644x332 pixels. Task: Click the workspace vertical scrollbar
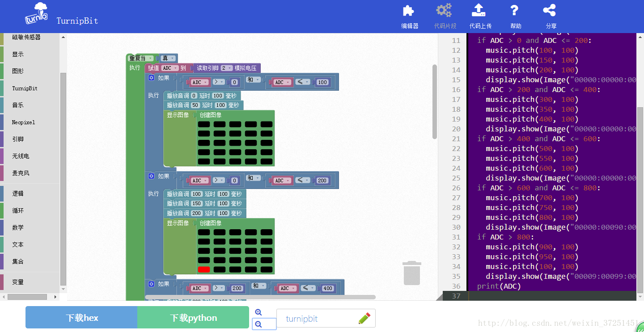point(434,102)
